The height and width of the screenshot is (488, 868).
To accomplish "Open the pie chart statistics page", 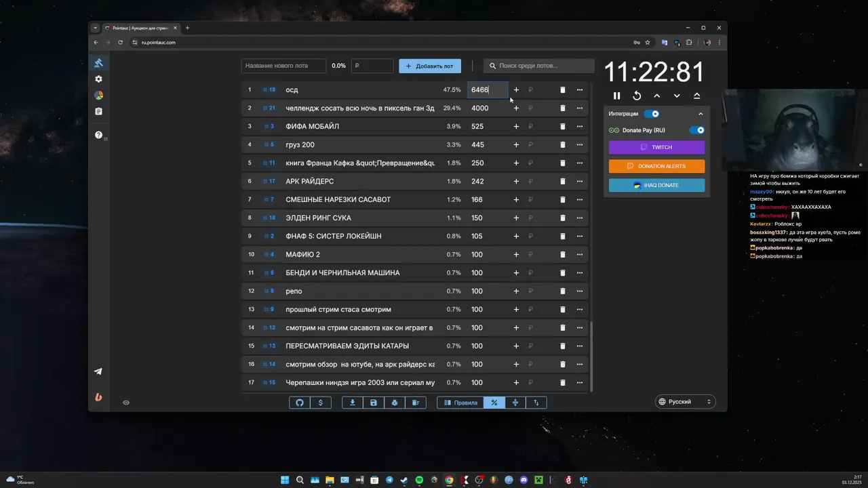I will click(98, 96).
